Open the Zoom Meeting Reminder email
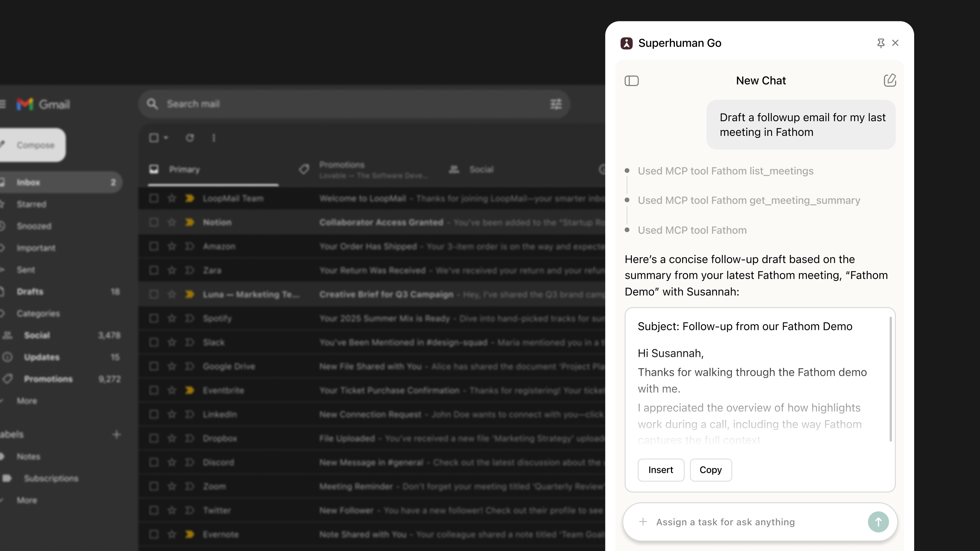Viewport: 980px width, 551px height. point(372,486)
